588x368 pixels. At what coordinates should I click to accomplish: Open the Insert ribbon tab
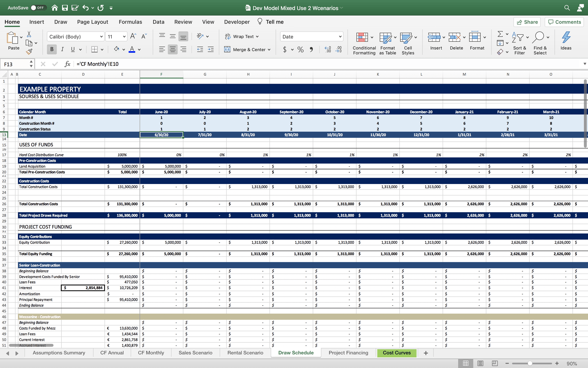[x=37, y=22]
